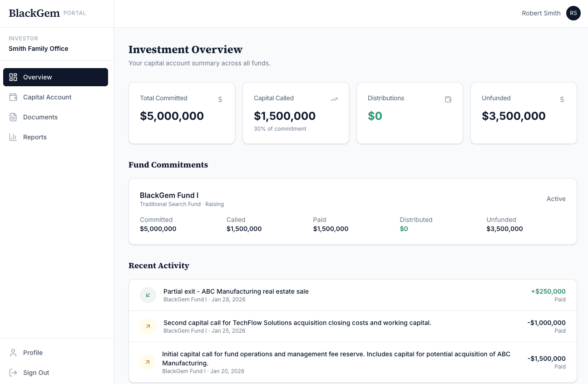Open the Documents section

point(55,117)
